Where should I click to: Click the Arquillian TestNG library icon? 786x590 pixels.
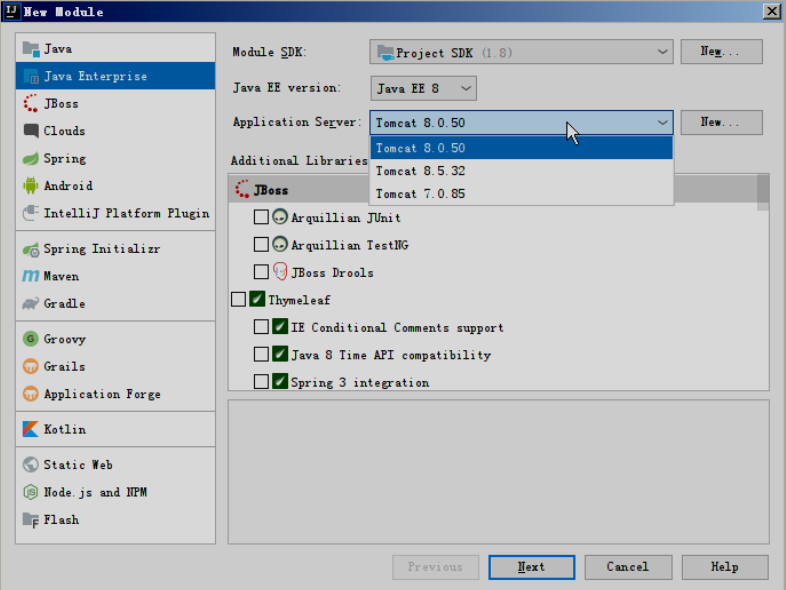click(x=280, y=245)
